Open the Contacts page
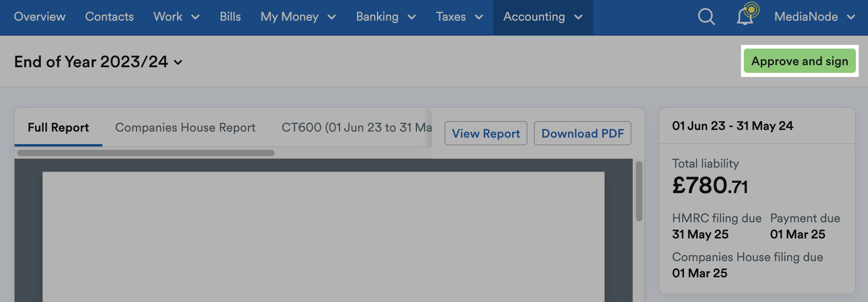868x302 pixels. click(x=109, y=17)
